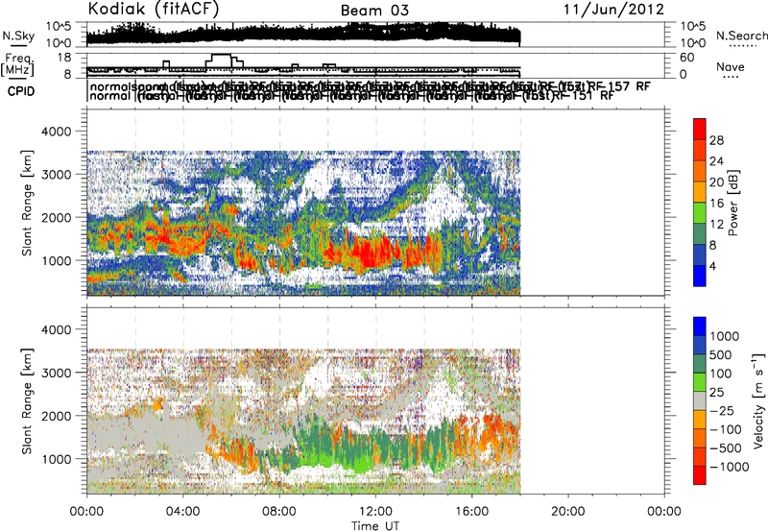768x532 pixels.
Task: Click the "2000" tick label of the velocity panel
Action: [56, 416]
